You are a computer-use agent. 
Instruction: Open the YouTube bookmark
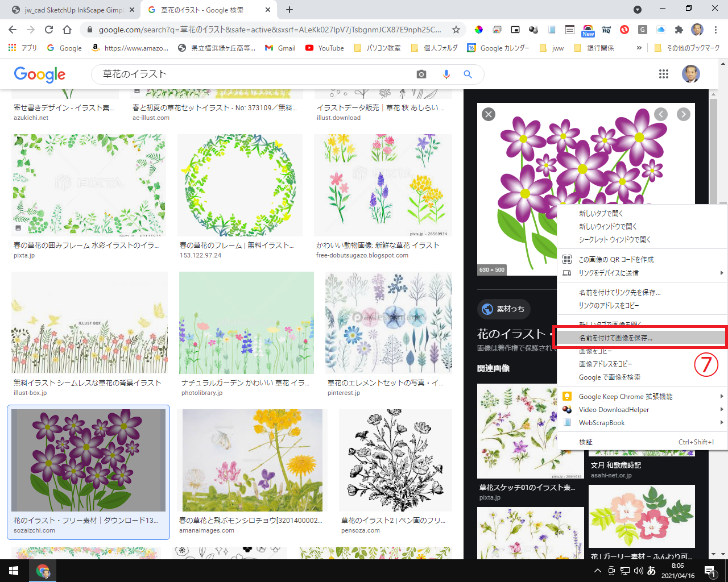(325, 48)
